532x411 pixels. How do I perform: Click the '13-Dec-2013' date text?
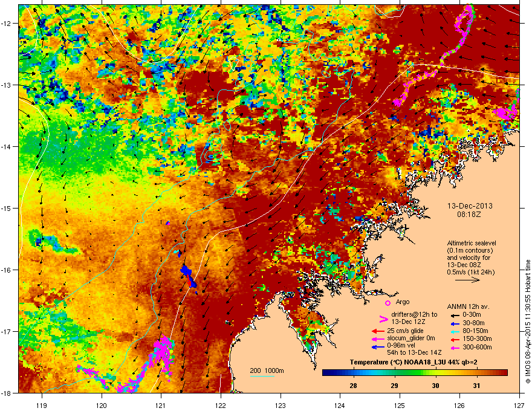[x=470, y=206]
